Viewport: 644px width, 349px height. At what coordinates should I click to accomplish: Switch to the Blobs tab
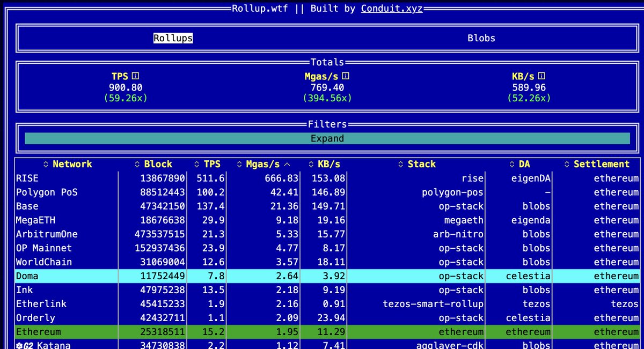click(481, 38)
